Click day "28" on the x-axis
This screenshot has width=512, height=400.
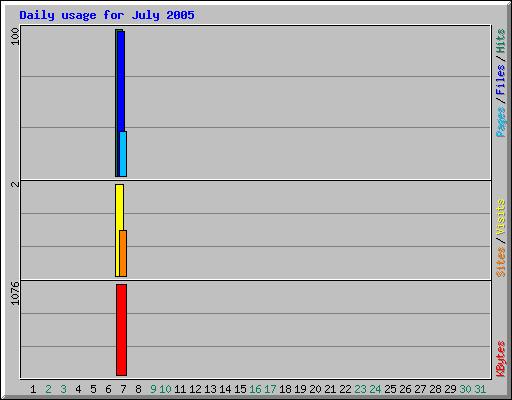pyautogui.click(x=435, y=389)
